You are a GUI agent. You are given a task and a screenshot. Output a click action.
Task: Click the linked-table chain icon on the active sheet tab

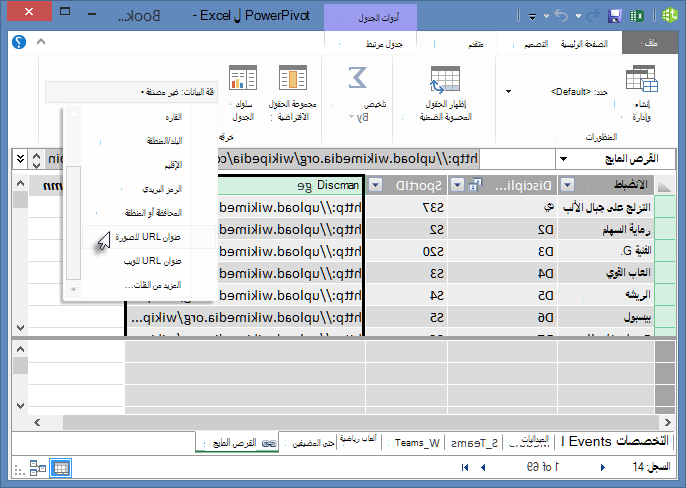click(269, 443)
